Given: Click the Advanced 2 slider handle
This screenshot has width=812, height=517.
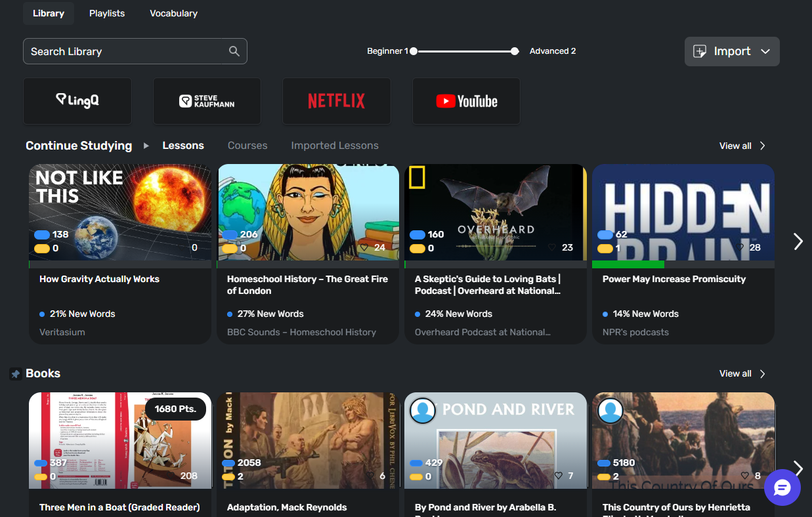Looking at the screenshot, I should click(515, 51).
